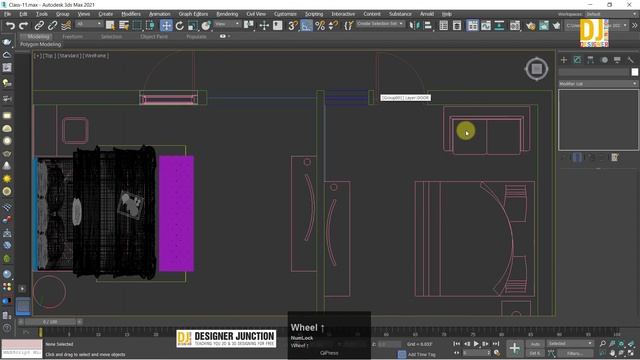Click the Render Production teapot icon
Screen dimensions: 640x360
click(x=557, y=26)
